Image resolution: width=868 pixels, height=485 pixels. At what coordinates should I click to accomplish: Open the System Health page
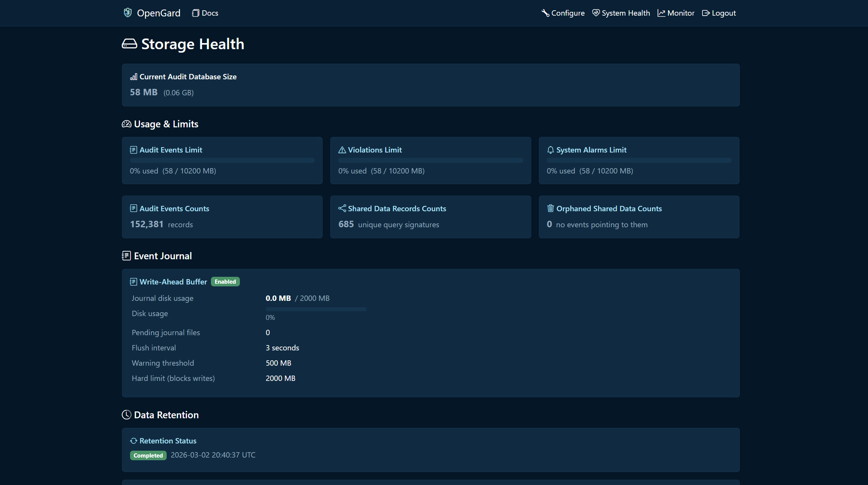621,13
